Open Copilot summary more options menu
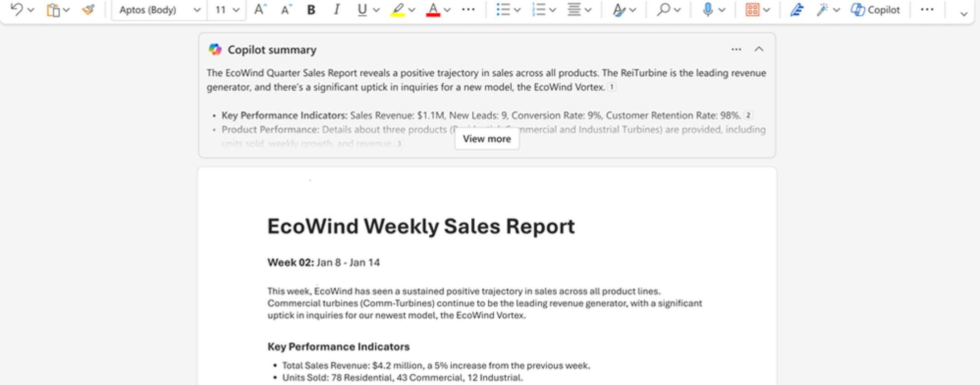This screenshot has width=980, height=385. pyautogui.click(x=736, y=49)
